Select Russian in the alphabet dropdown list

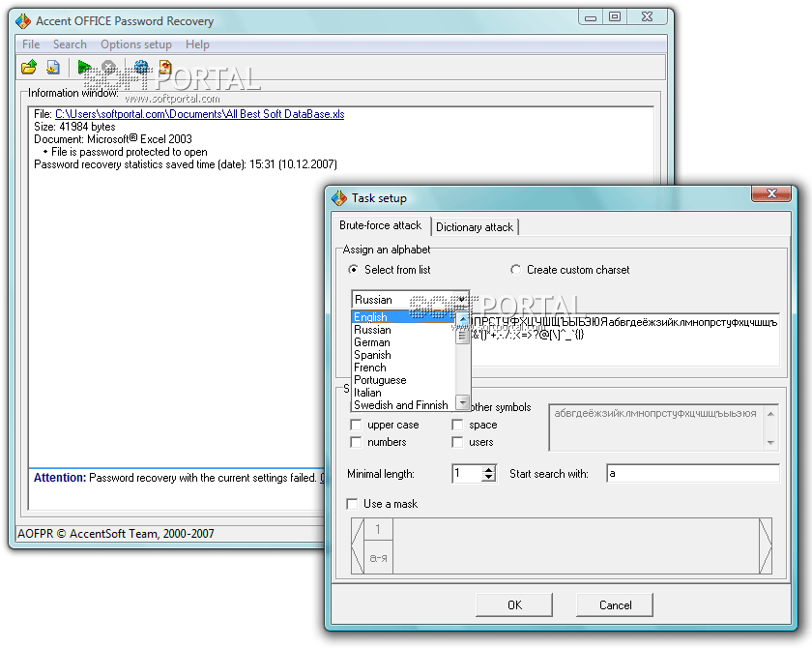pyautogui.click(x=404, y=330)
